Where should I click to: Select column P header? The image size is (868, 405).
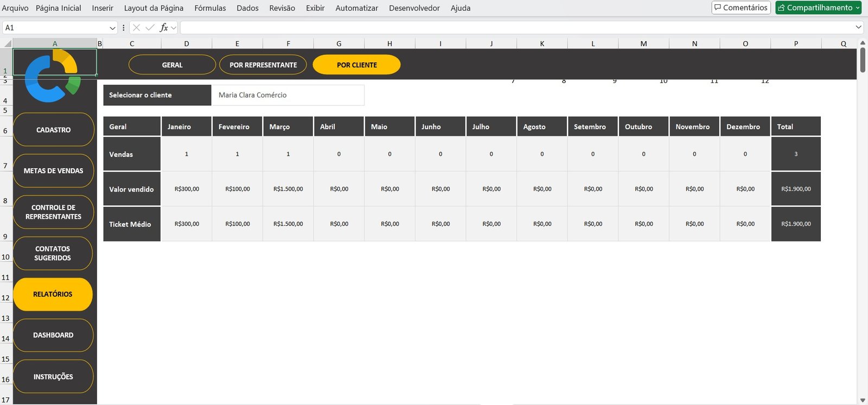pyautogui.click(x=796, y=43)
